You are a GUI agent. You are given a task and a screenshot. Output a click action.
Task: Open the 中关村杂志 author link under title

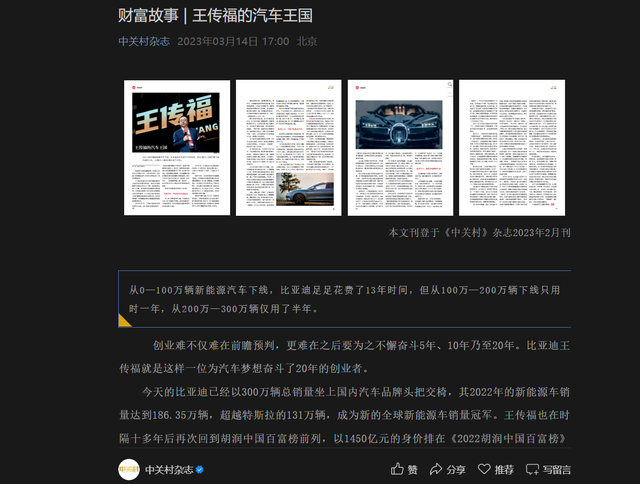(x=144, y=41)
